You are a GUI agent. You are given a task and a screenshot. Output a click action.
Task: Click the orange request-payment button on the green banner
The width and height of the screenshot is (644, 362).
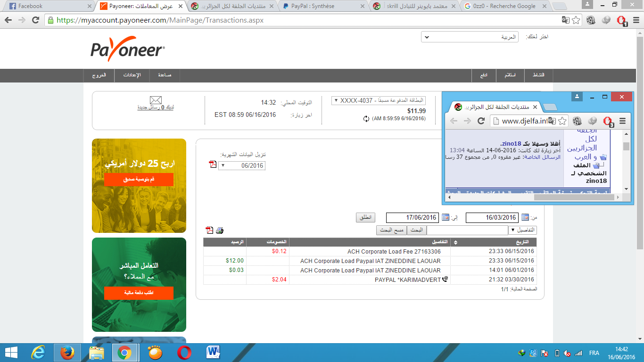[139, 293]
